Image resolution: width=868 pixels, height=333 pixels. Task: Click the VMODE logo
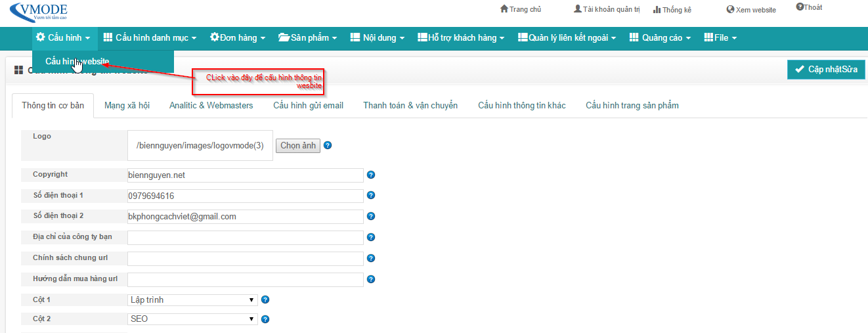coord(39,11)
